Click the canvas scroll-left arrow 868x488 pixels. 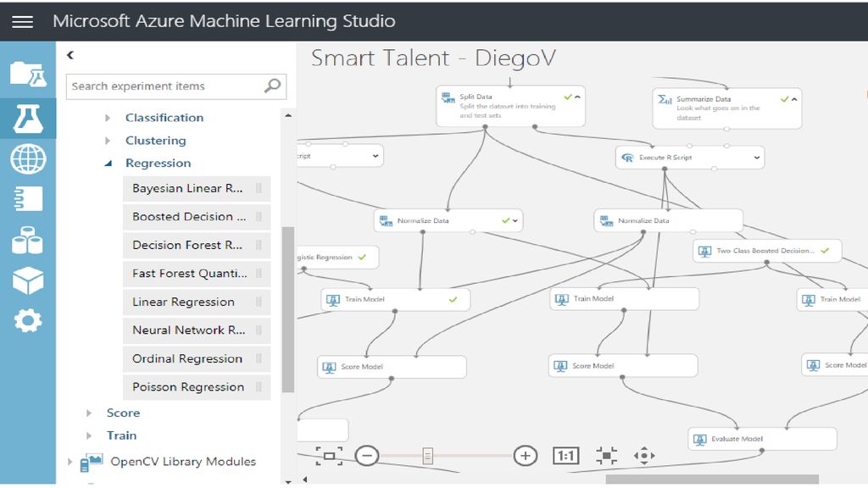pos(304,480)
